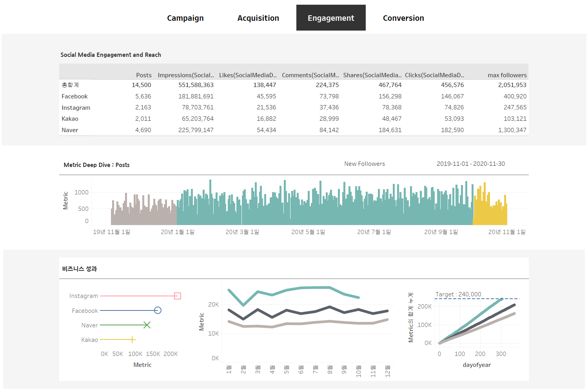Viewport: 588px width, 392px height.
Task: Click the Likes column header
Action: point(248,75)
